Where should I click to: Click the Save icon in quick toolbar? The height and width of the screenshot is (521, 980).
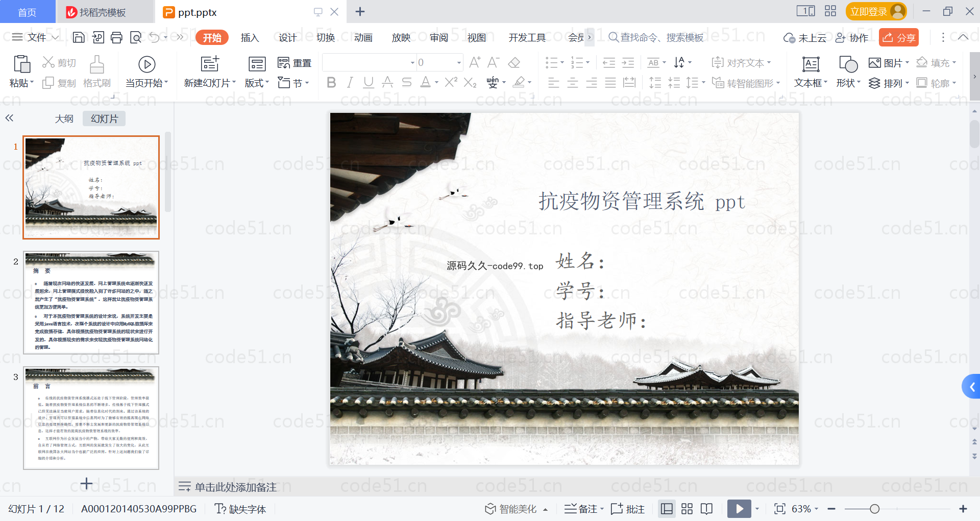click(x=79, y=37)
